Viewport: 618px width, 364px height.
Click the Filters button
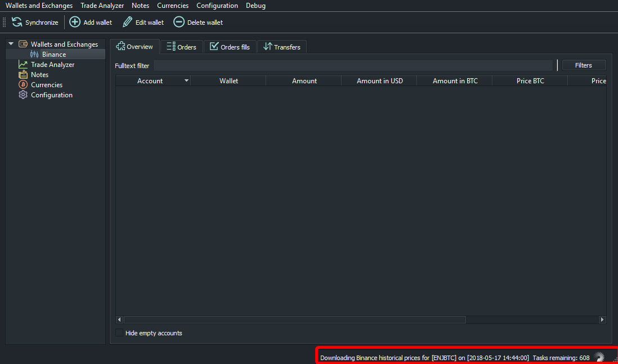[584, 65]
